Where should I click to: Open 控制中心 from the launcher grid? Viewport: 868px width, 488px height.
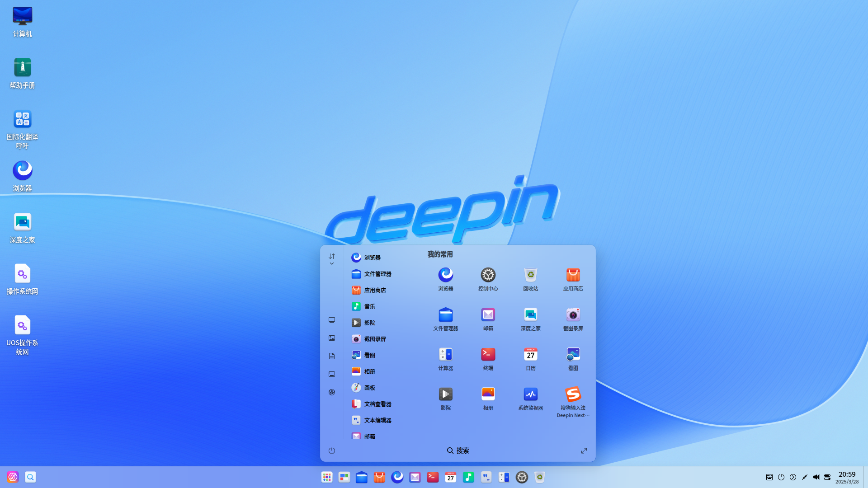pyautogui.click(x=488, y=279)
